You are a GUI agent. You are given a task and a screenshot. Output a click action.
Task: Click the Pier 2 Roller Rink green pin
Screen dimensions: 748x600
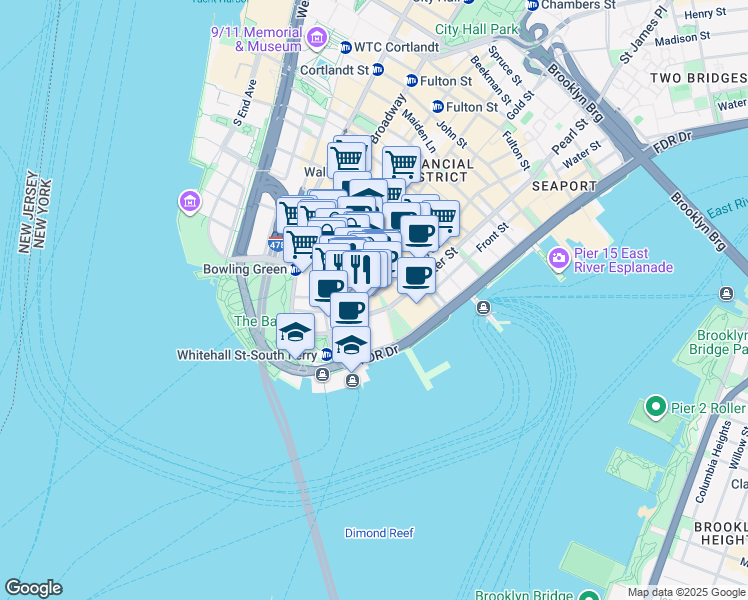pos(655,408)
